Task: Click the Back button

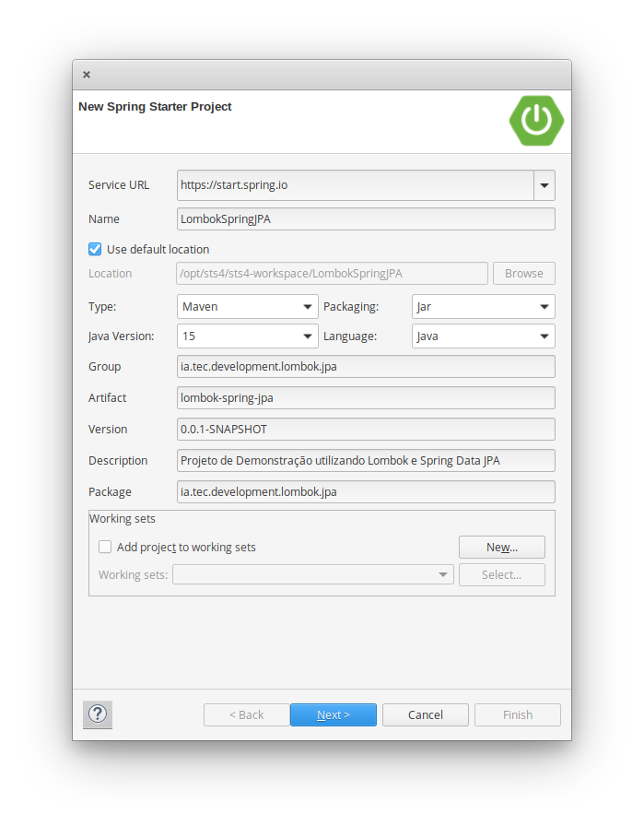Action: (246, 714)
